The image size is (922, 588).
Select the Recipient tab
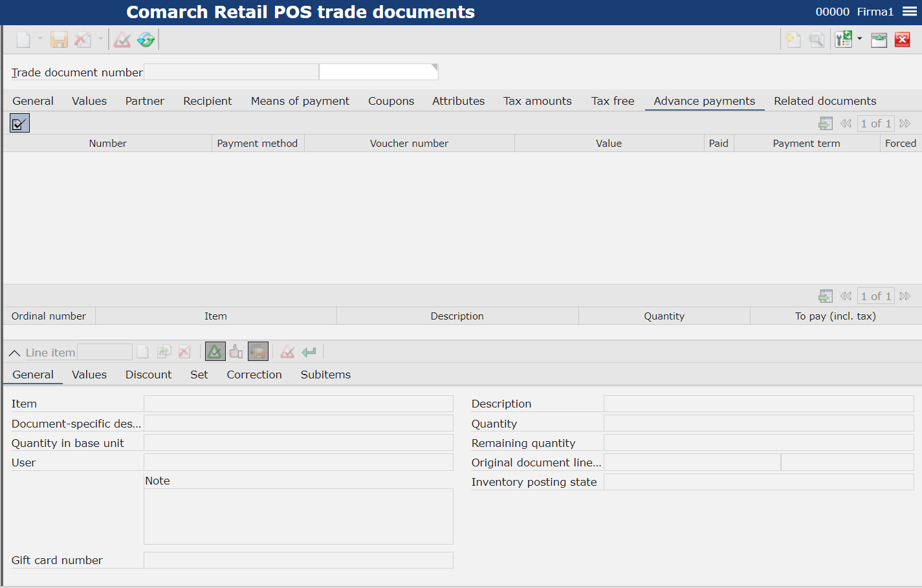tap(208, 101)
